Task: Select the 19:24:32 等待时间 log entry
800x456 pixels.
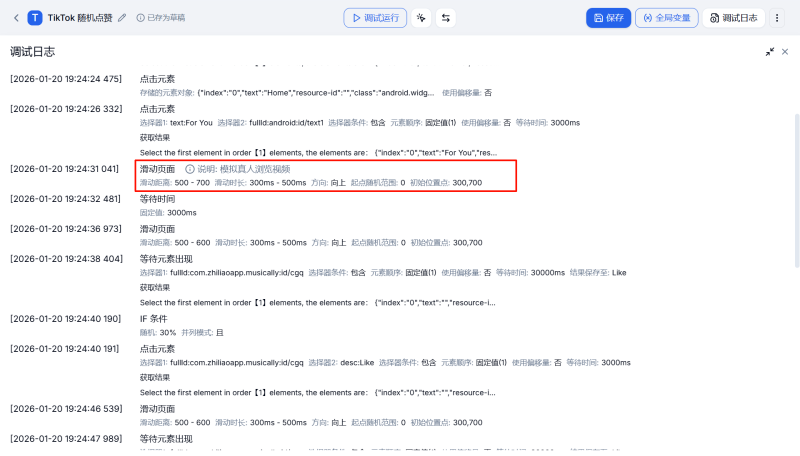Action: pyautogui.click(x=157, y=199)
